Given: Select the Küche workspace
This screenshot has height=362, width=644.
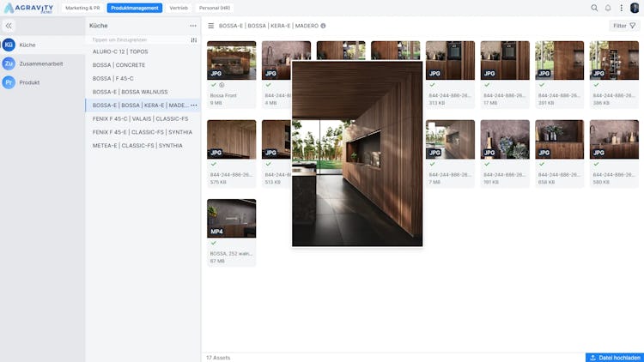Looking at the screenshot, I should [x=42, y=45].
